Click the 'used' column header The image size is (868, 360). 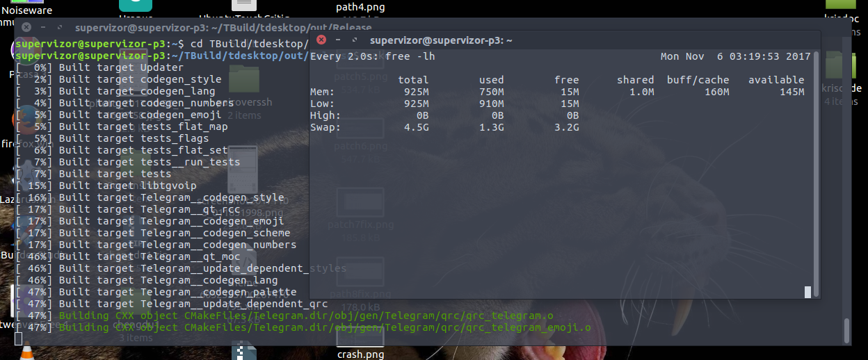491,80
